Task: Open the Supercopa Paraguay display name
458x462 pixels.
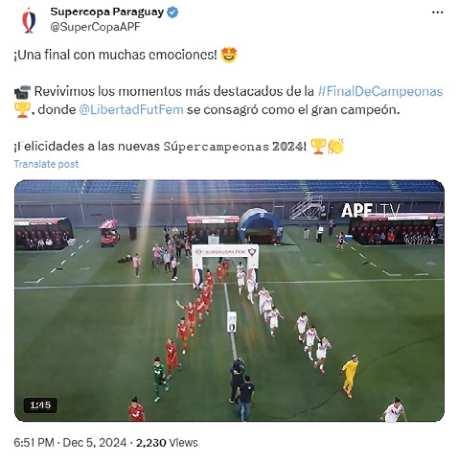Action: [107, 12]
